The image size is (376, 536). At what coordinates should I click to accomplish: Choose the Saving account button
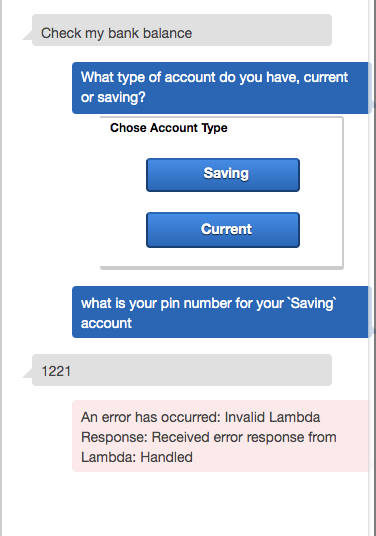tap(223, 175)
